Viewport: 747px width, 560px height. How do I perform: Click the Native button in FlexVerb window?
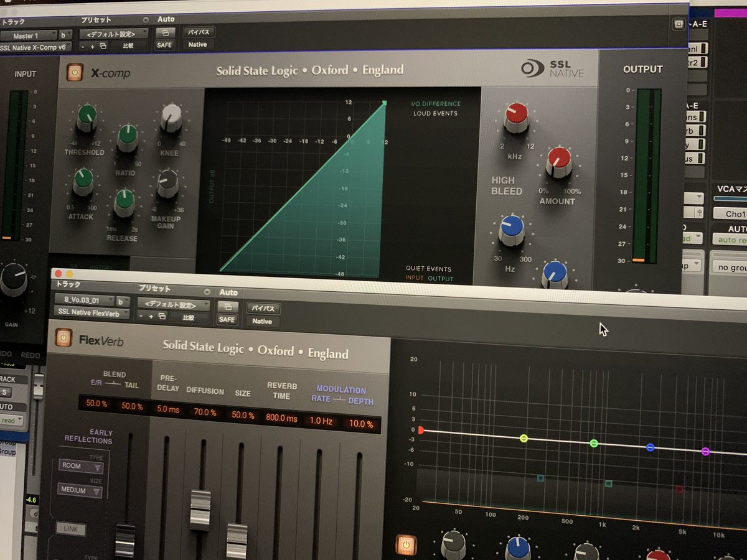(x=262, y=322)
